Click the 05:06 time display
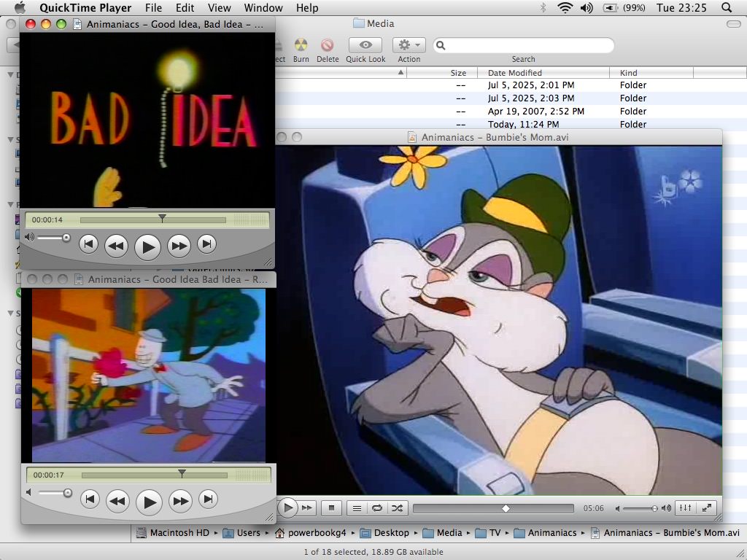This screenshot has width=747, height=560. [x=593, y=508]
